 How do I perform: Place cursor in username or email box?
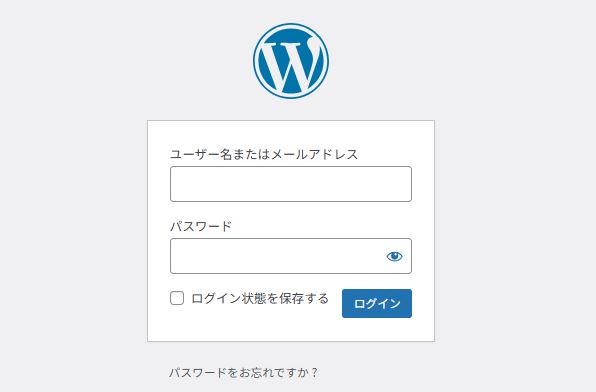tap(291, 184)
